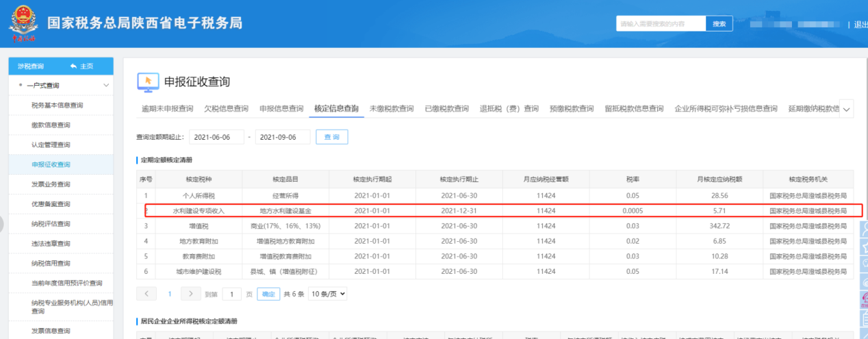Go to next page arrow in pagination
Screen dimensions: 868x339
[x=191, y=294]
